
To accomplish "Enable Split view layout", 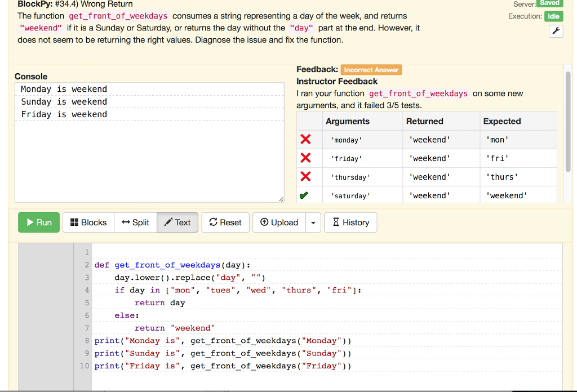I will pos(135,222).
